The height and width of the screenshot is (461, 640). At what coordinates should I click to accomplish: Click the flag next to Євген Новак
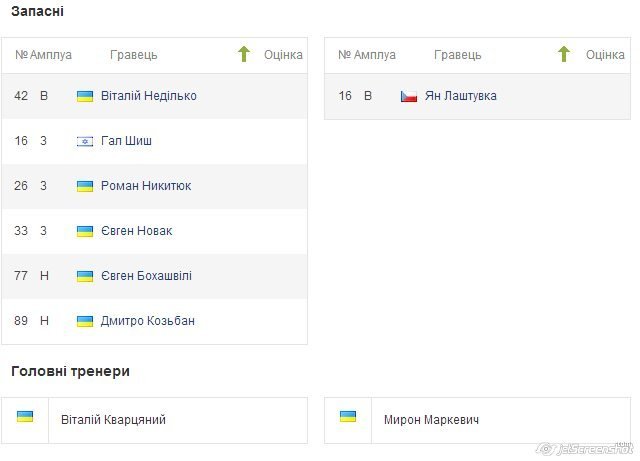85,232
